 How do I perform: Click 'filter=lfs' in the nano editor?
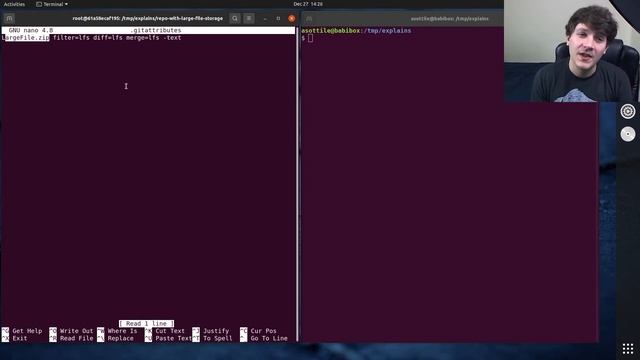(71, 38)
